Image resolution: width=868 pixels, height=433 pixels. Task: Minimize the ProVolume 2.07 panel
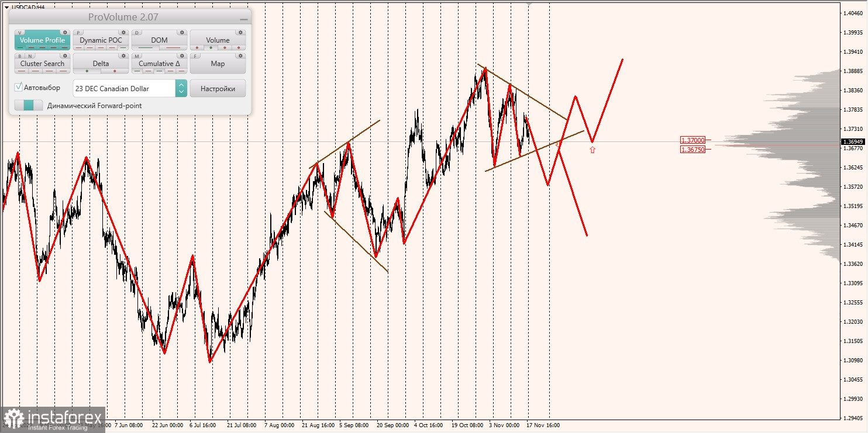click(244, 19)
